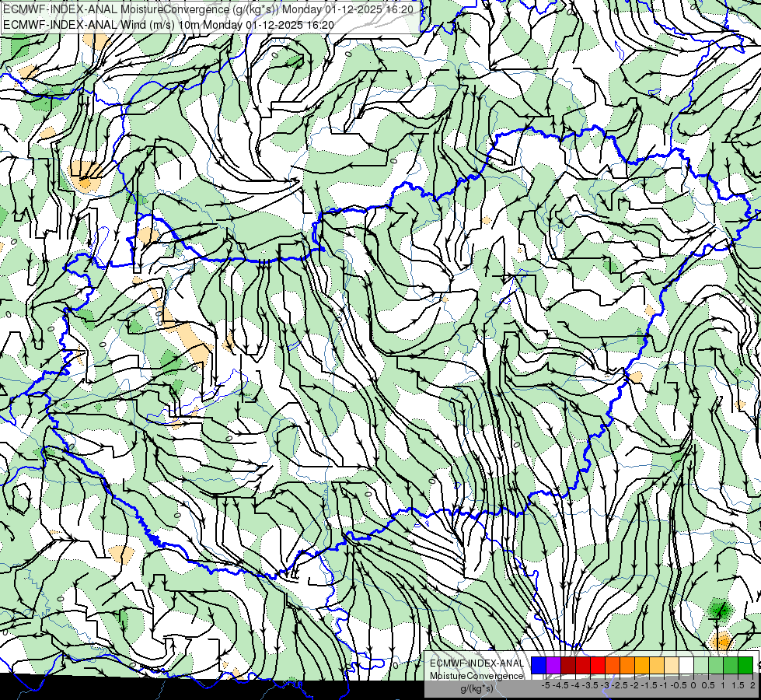This screenshot has height=700, width=761.
Task: Select the medium green swatch between 1 and 1.5
Action: point(731,666)
